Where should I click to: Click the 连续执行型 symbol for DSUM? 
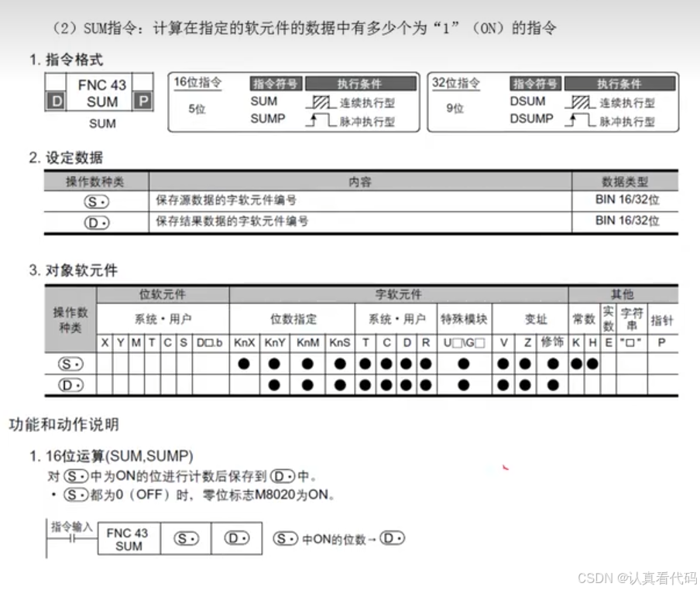tap(579, 101)
